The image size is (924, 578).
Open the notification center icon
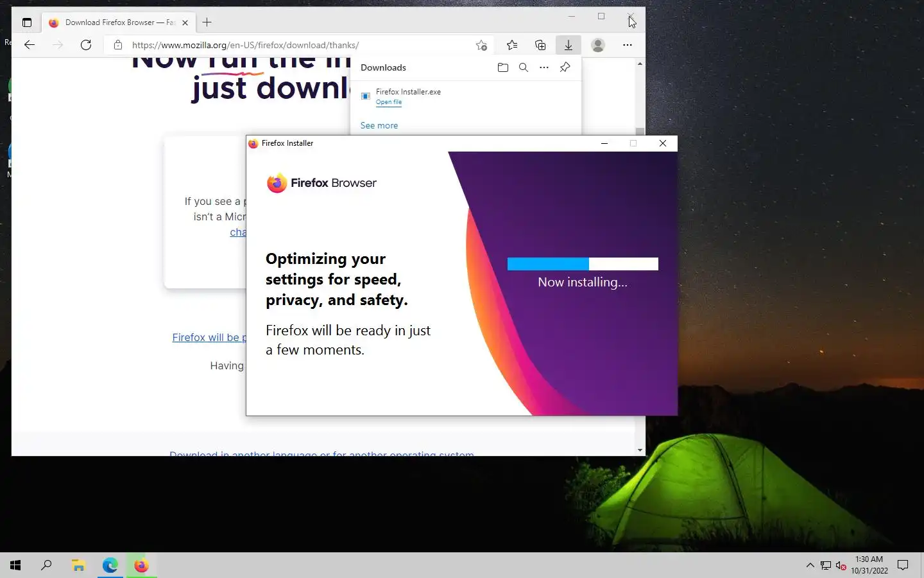[903, 565]
